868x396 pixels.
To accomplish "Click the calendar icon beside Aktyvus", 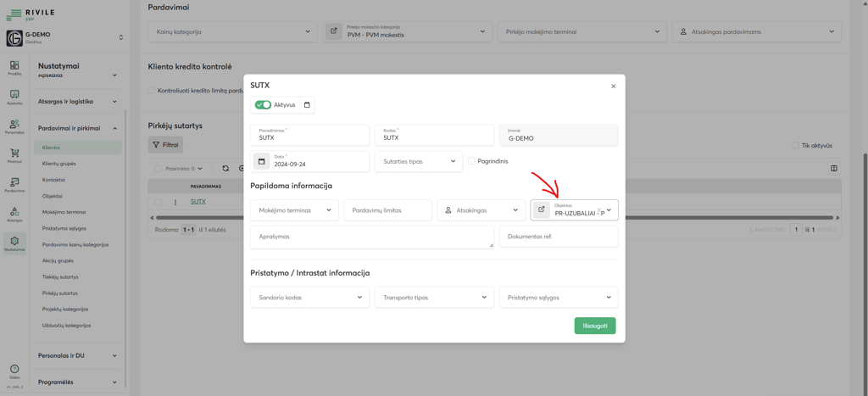I will (x=307, y=105).
